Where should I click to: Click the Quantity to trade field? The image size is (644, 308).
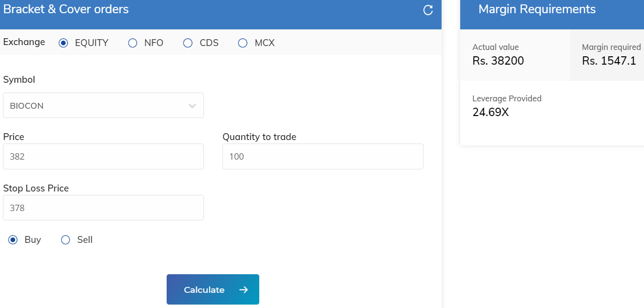click(x=322, y=156)
